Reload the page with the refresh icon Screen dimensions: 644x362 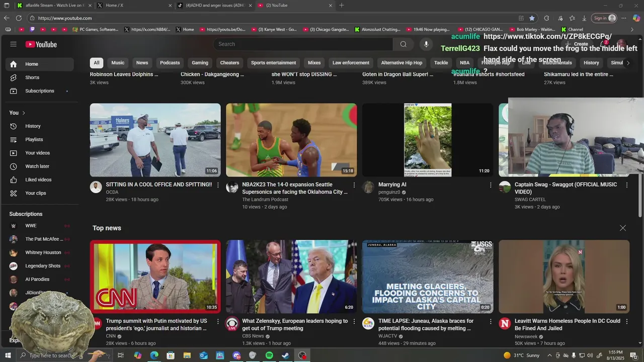(x=19, y=18)
